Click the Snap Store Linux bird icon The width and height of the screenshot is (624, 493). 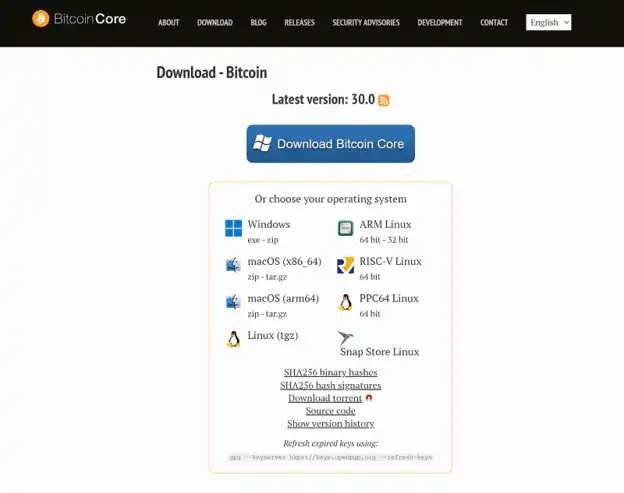click(346, 338)
